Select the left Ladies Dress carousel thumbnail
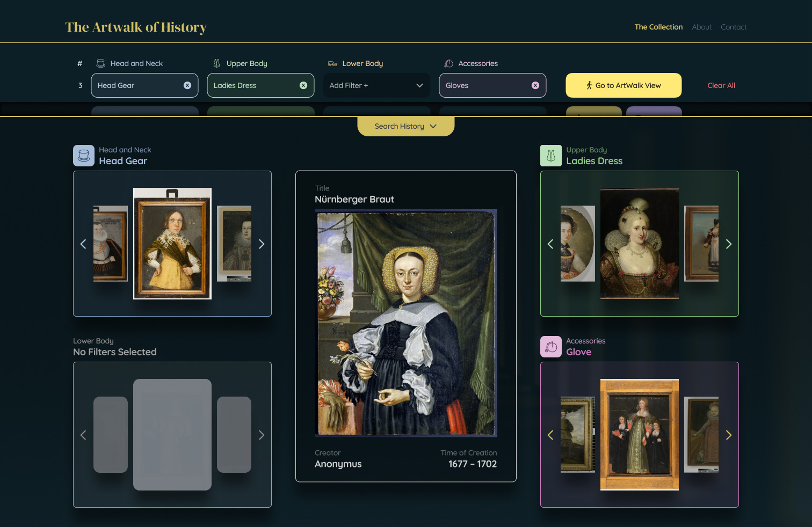The width and height of the screenshot is (812, 527). (x=578, y=244)
